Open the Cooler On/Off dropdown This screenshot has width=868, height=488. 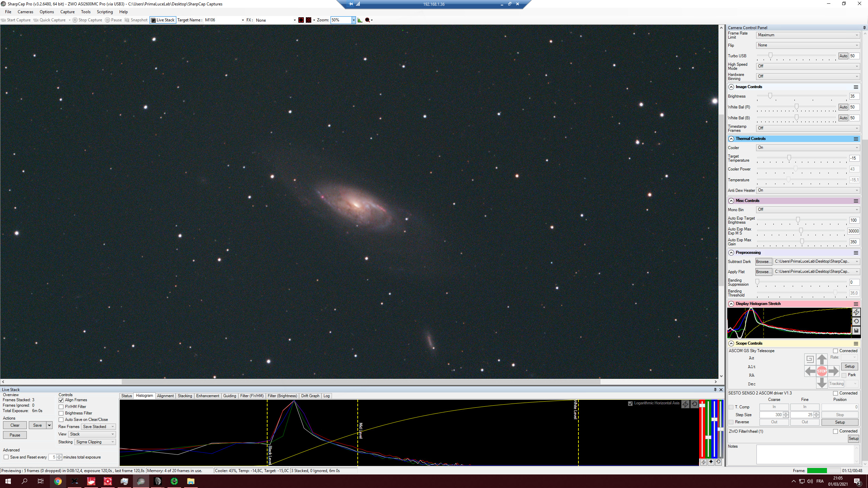click(x=808, y=147)
